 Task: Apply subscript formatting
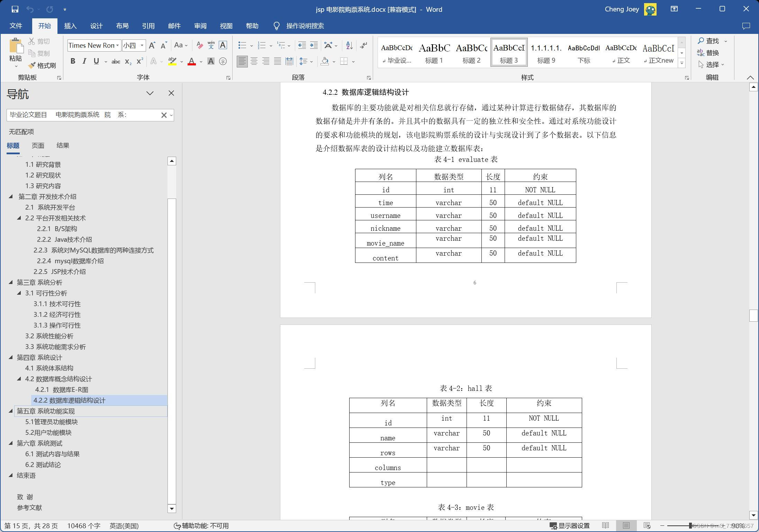pyautogui.click(x=128, y=62)
